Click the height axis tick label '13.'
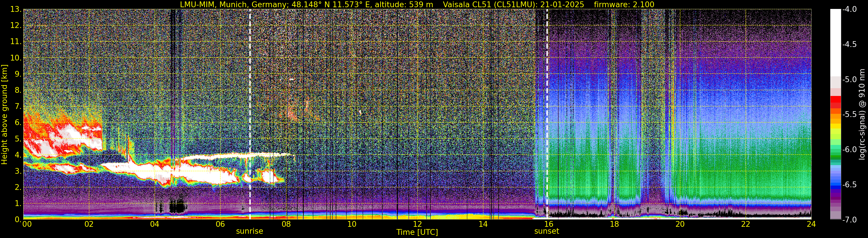Viewport: 868px width, 238px height. click(x=16, y=10)
